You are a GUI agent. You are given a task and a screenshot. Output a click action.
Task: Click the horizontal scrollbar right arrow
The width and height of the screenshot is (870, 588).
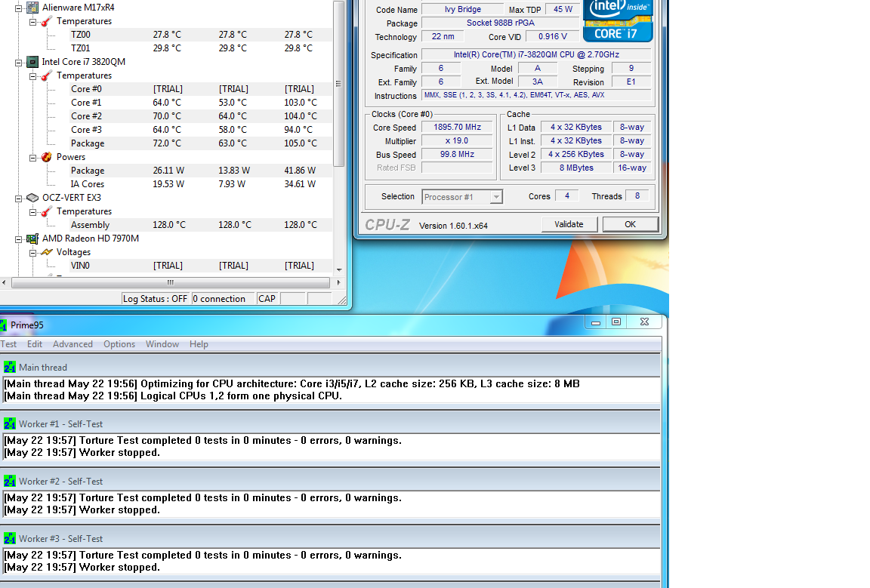pyautogui.click(x=338, y=282)
